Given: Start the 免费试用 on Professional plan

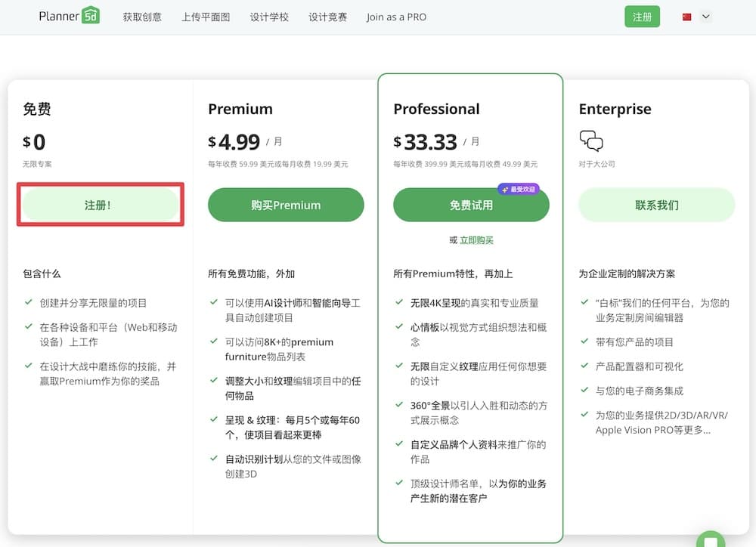Looking at the screenshot, I should click(x=471, y=205).
